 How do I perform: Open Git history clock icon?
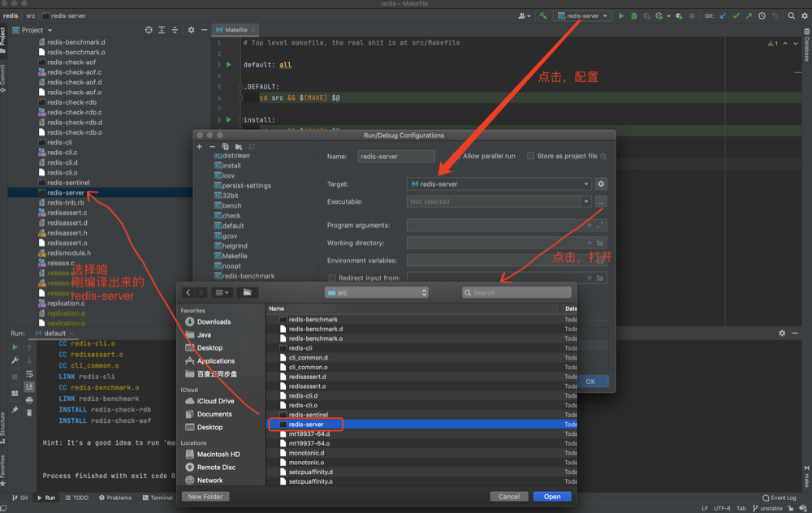click(x=762, y=16)
